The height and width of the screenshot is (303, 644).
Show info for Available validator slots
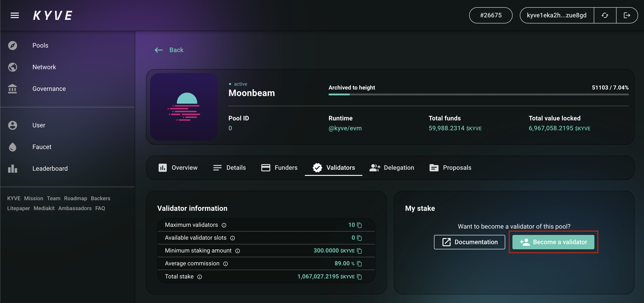tap(232, 238)
